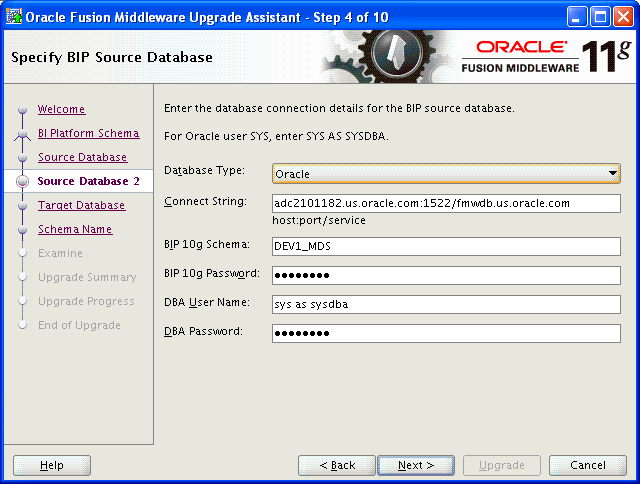The height and width of the screenshot is (484, 640).
Task: Click the disabled Upgrade button
Action: 502,465
